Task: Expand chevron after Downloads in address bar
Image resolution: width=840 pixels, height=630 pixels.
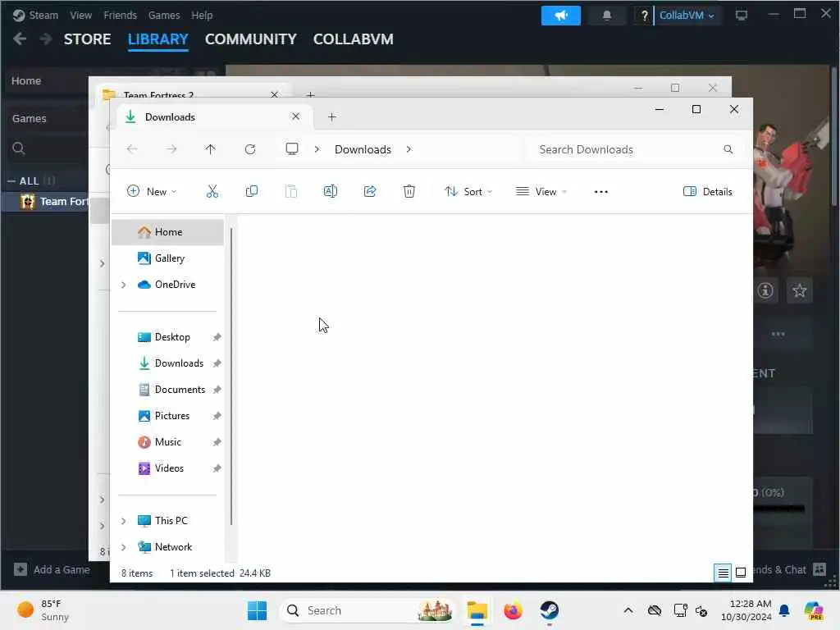Action: pos(409,149)
